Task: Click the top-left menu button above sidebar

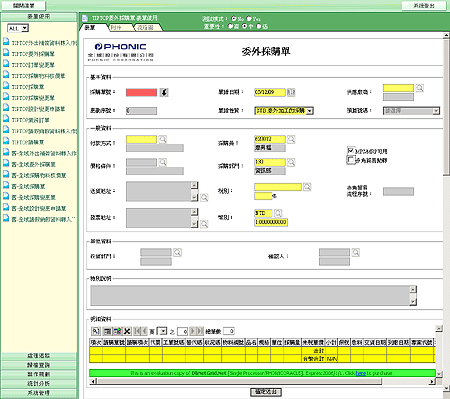Action: pyautogui.click(x=23, y=6)
